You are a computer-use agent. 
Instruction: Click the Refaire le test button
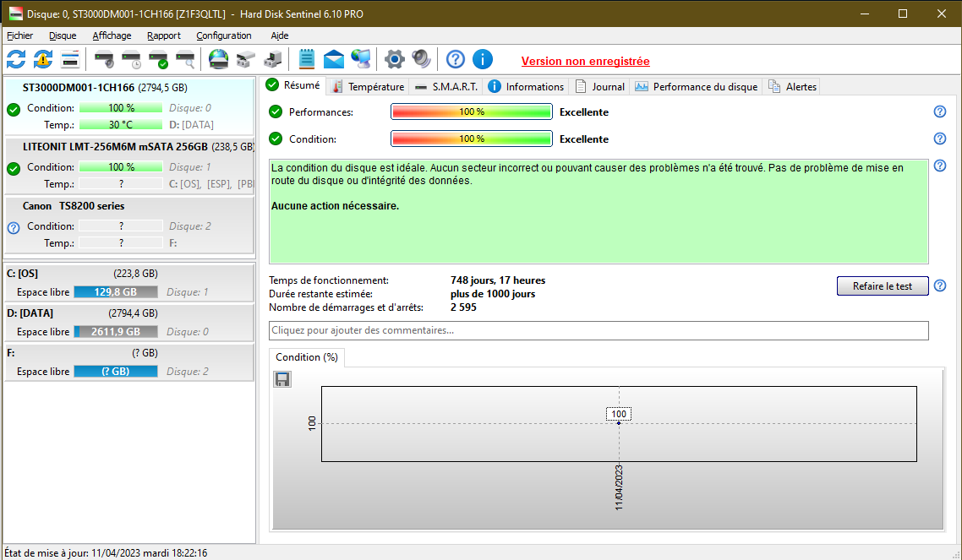pos(883,285)
